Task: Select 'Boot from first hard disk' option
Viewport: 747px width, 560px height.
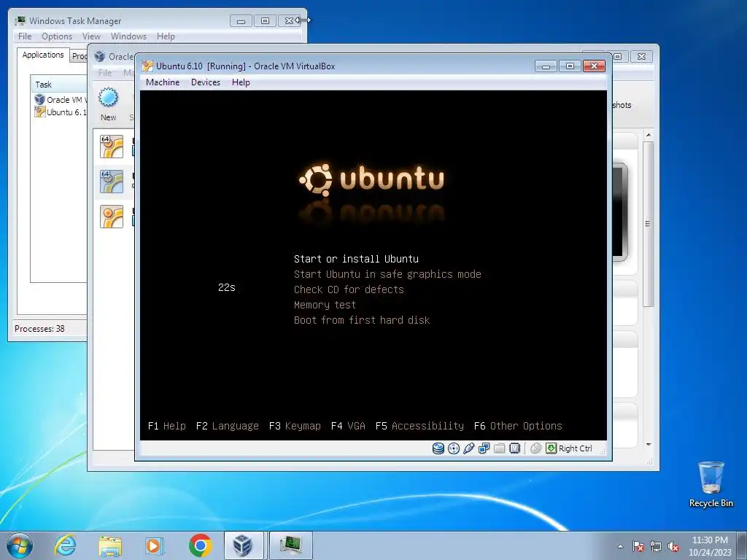Action: (x=362, y=320)
